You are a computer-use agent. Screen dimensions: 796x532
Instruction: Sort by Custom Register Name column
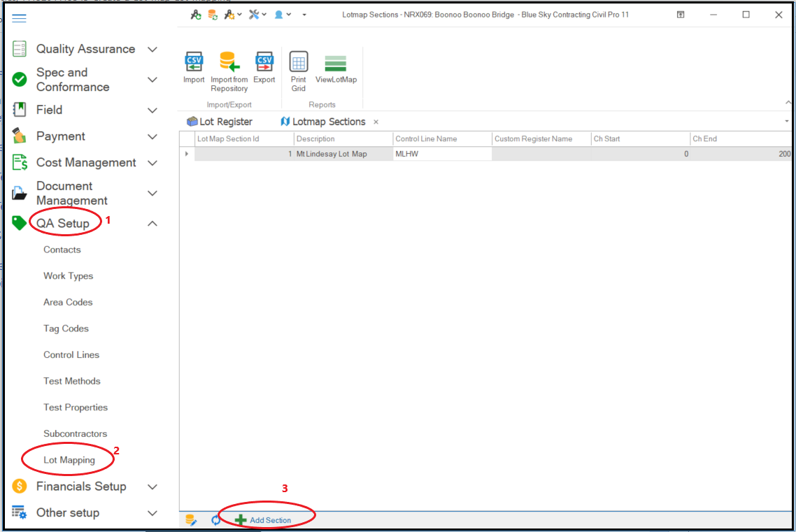point(541,138)
